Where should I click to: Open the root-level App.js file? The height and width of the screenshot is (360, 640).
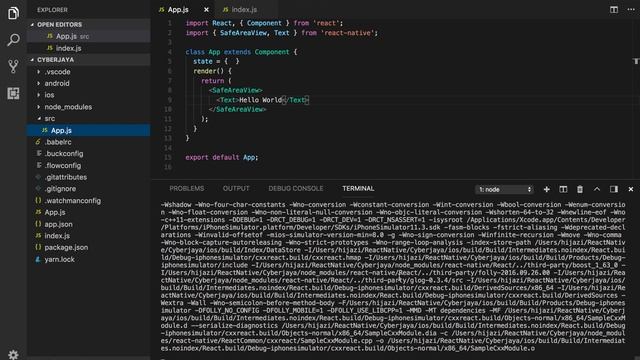(x=55, y=213)
